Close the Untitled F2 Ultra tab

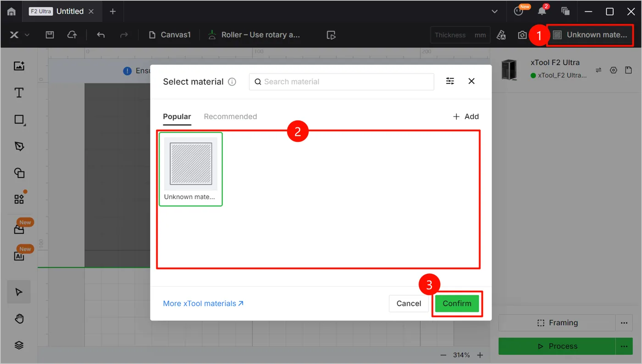coord(91,11)
